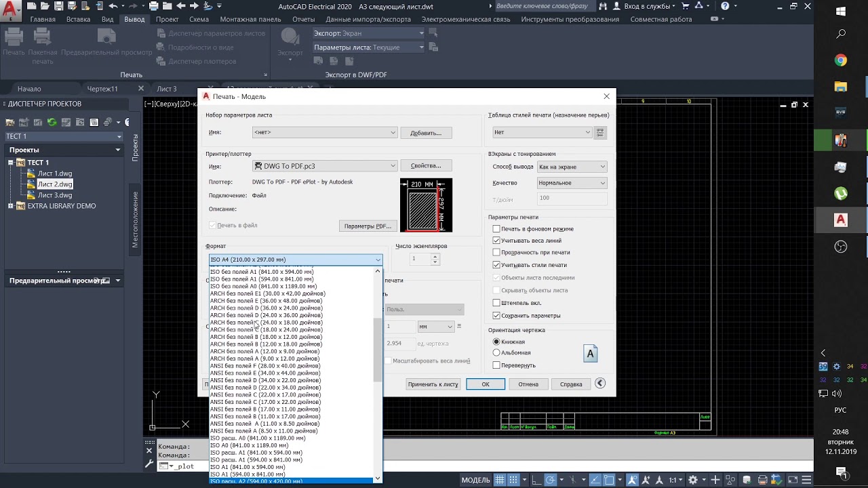Open the Главная ribbon tab
868x488 pixels.
[43, 19]
